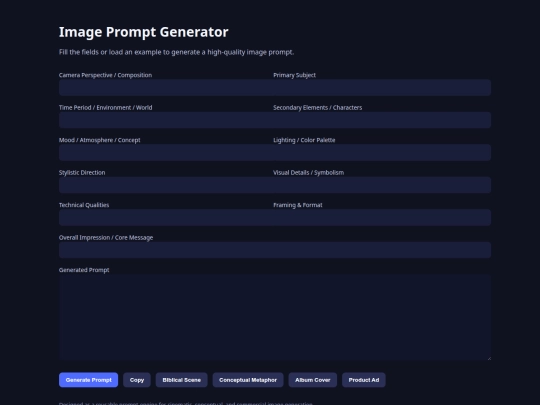Click into the Lighting / Color Palette field

point(382,153)
